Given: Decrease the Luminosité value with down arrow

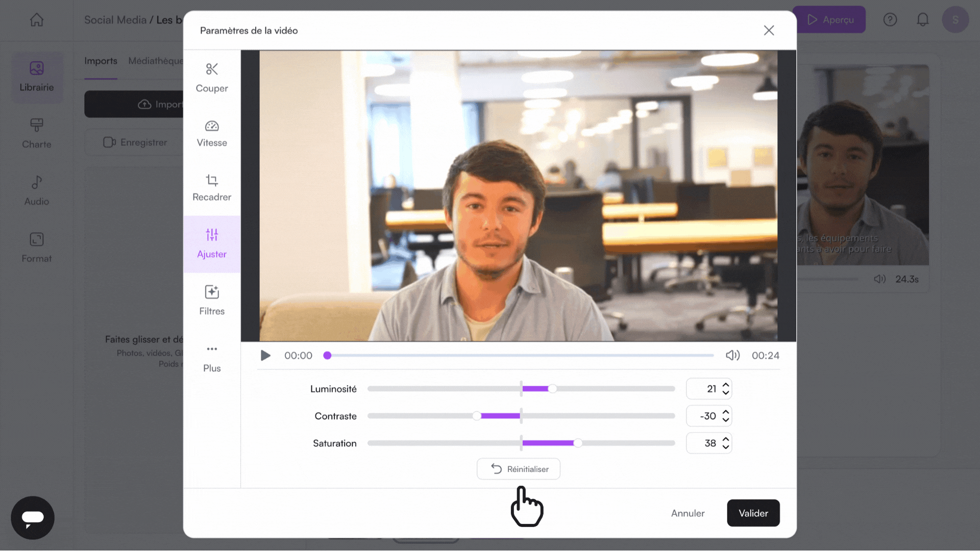Looking at the screenshot, I should 726,393.
